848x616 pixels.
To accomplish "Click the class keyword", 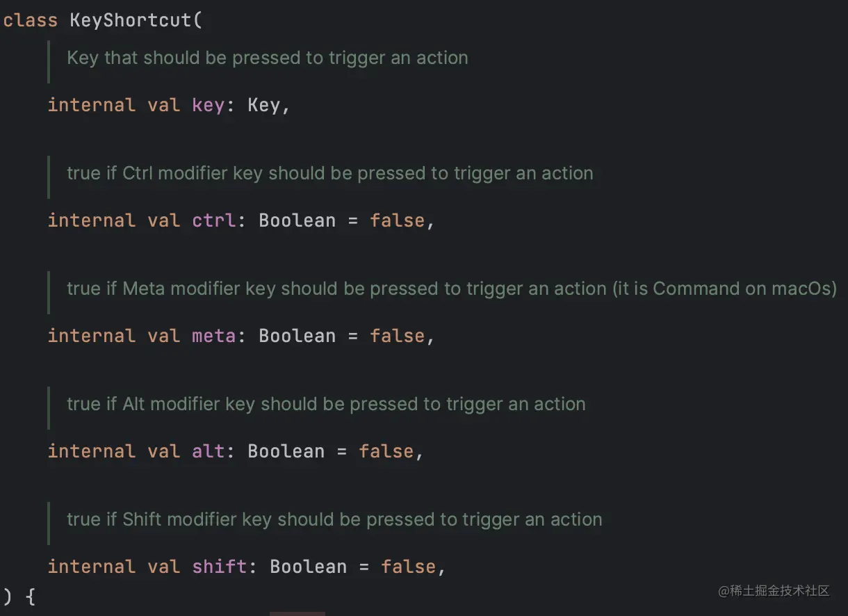I will 30,19.
